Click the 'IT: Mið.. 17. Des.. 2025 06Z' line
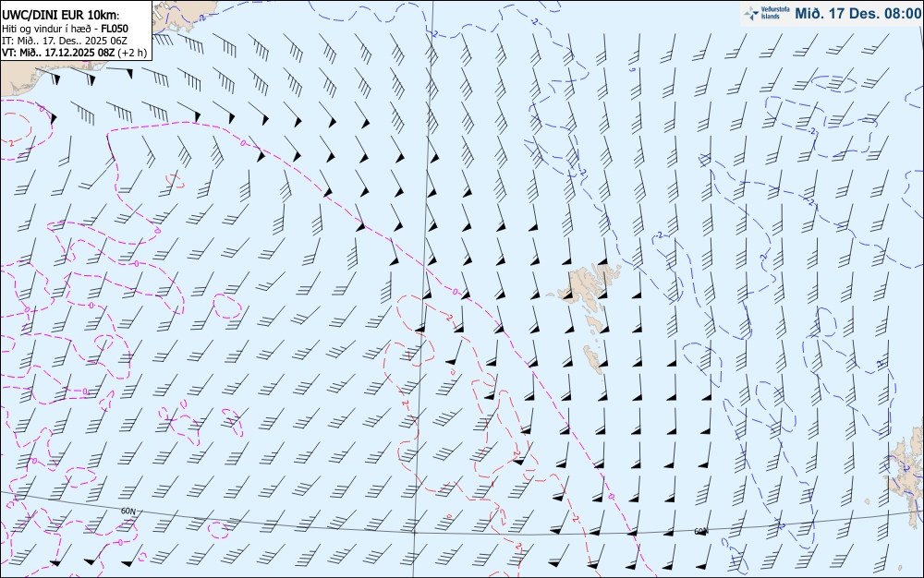 (65, 41)
